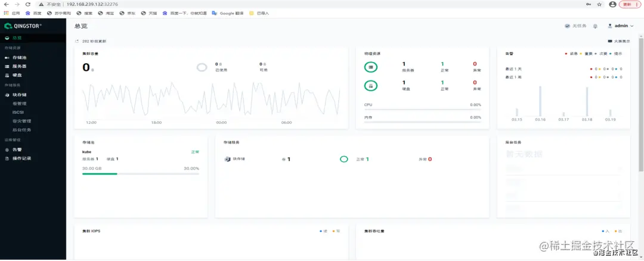This screenshot has height=261, width=644.
Task: Go back with the browser back arrow
Action: (x=6, y=4)
